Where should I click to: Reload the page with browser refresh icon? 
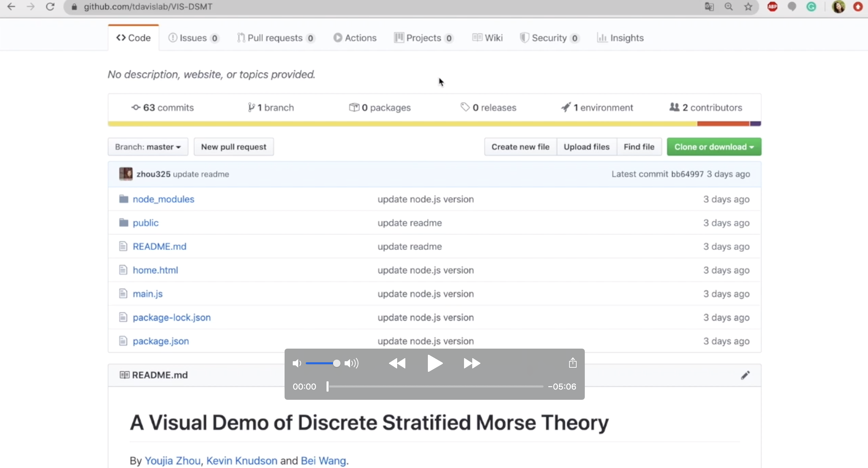point(50,7)
